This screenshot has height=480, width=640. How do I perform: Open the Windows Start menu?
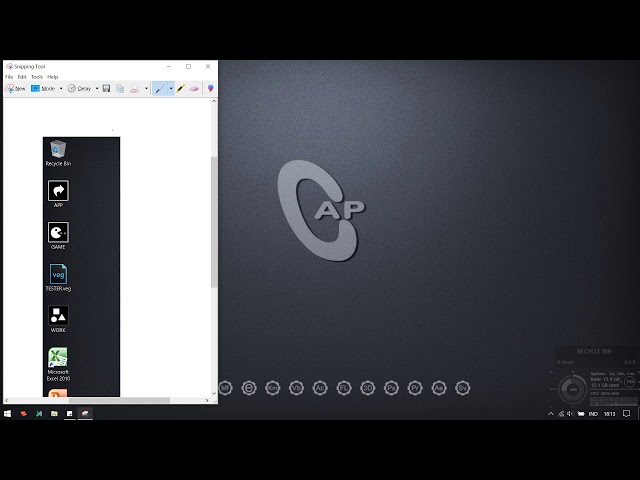(7, 413)
